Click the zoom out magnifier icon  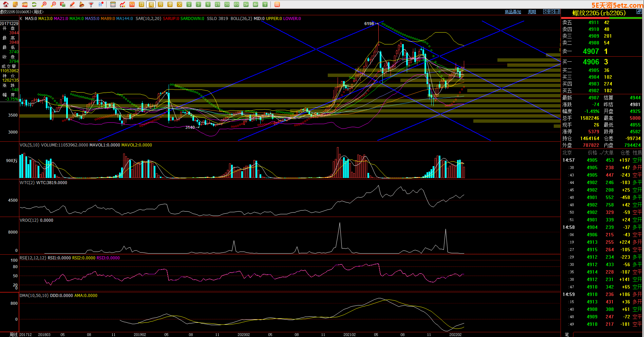53,4
